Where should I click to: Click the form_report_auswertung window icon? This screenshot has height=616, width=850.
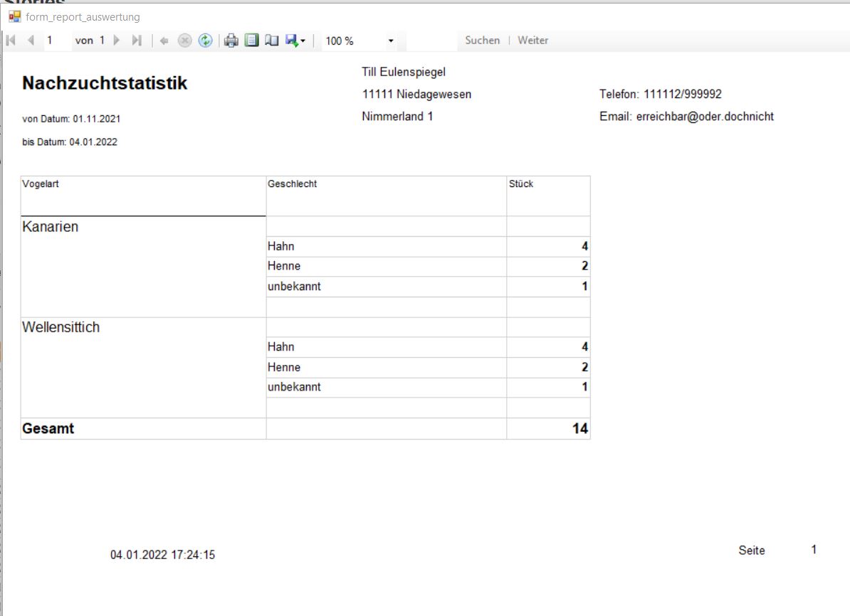click(14, 16)
